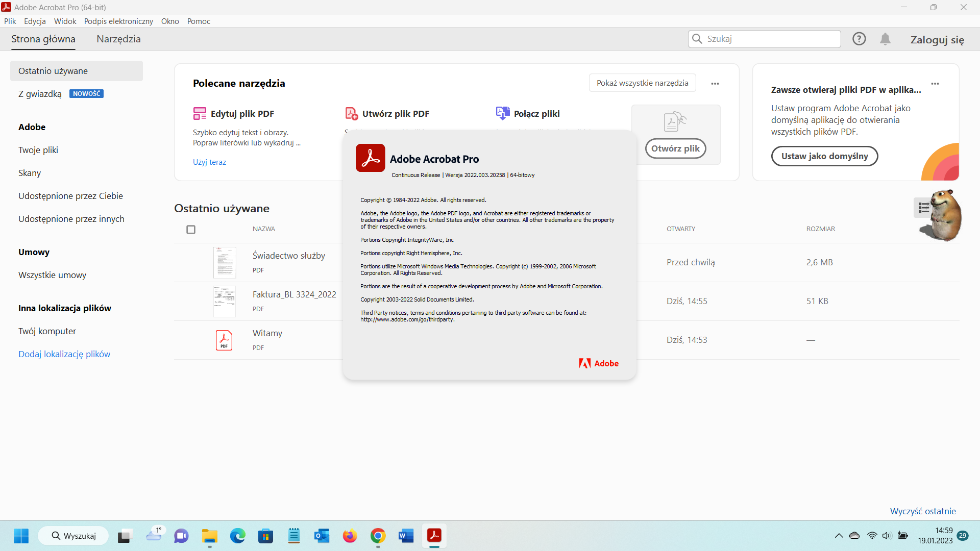
Task: Click Pokaż wszystkie narzędzia button
Action: 642,83
